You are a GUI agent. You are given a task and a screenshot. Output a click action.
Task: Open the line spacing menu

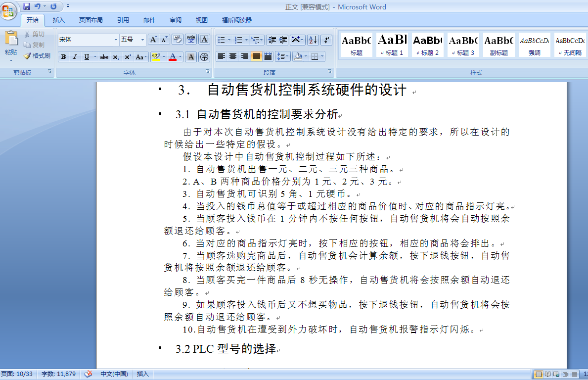pyautogui.click(x=282, y=56)
